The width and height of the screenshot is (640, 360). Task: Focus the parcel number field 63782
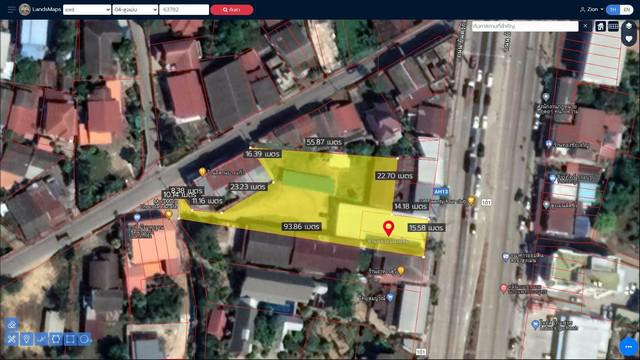tap(184, 9)
